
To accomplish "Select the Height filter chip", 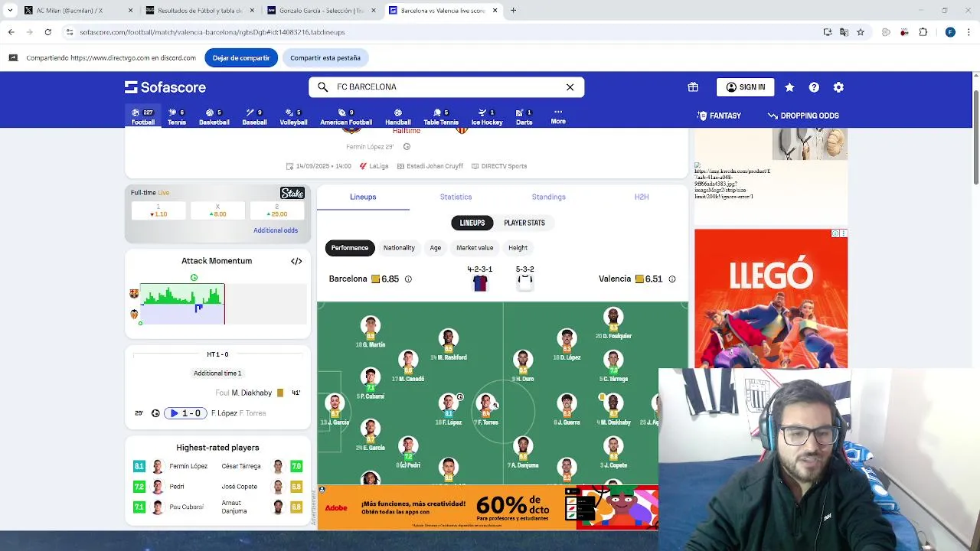I will click(518, 248).
